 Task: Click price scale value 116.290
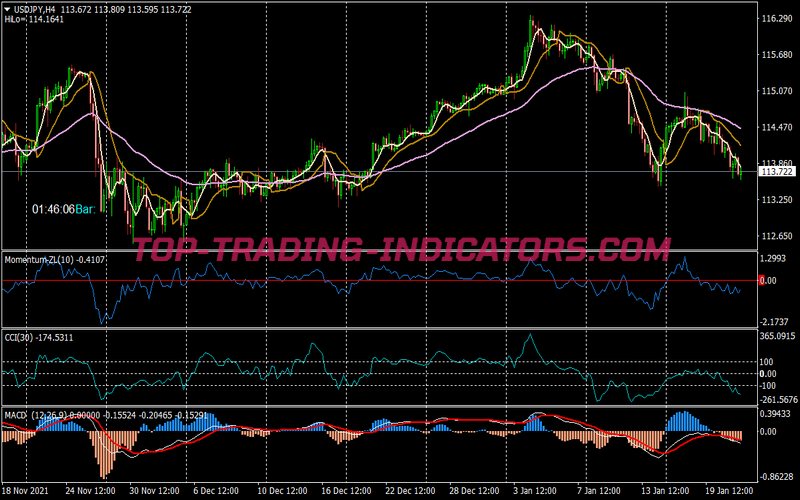click(x=777, y=19)
